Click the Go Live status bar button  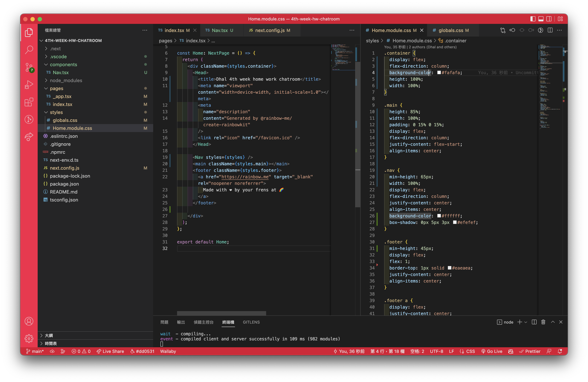(x=492, y=351)
